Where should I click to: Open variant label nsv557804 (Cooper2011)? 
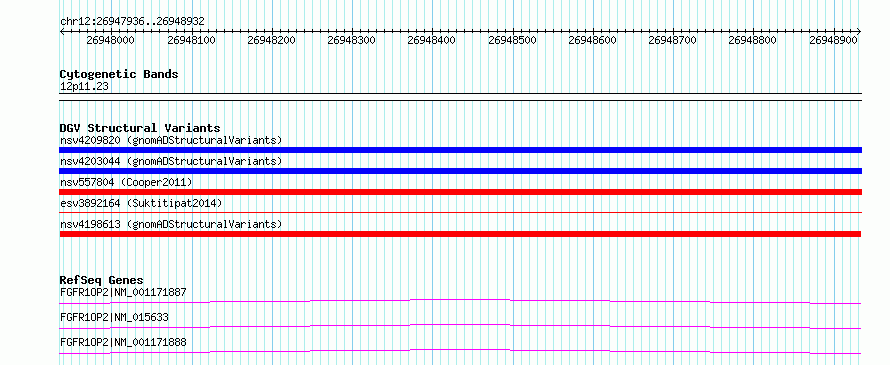point(126,182)
